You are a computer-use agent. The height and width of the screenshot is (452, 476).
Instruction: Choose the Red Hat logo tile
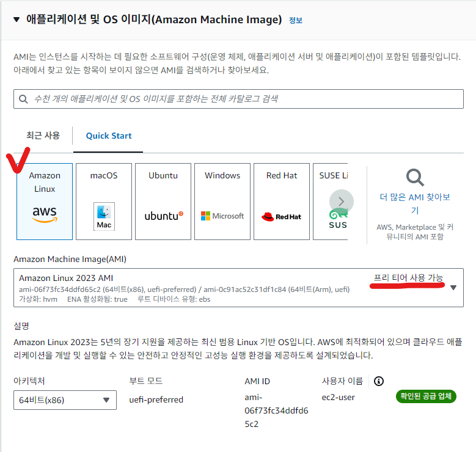(282, 202)
